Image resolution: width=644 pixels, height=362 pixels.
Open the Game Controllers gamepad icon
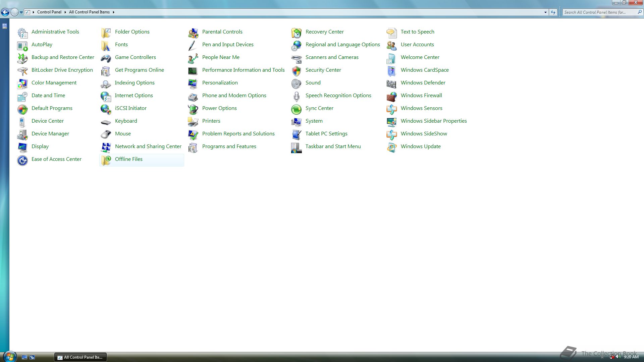pos(106,58)
